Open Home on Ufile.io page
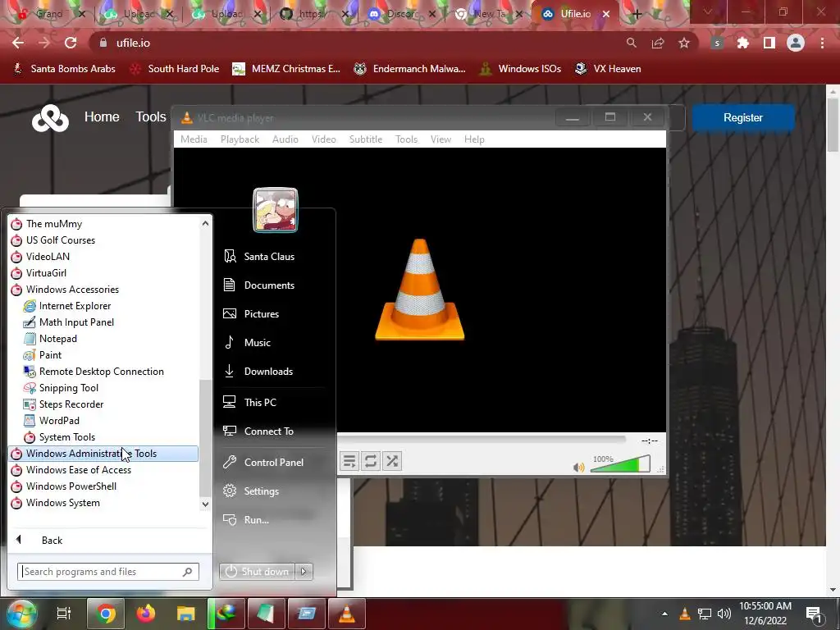 point(102,116)
